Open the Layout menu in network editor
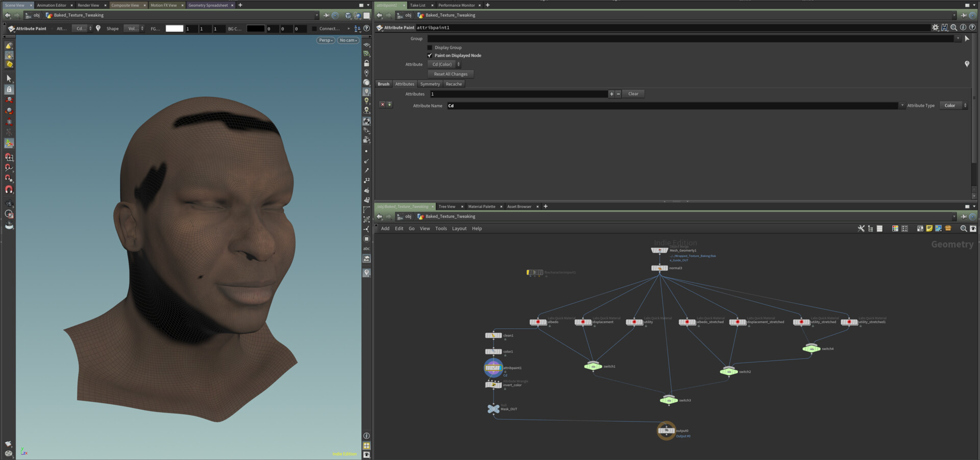Image resolution: width=980 pixels, height=460 pixels. click(459, 229)
